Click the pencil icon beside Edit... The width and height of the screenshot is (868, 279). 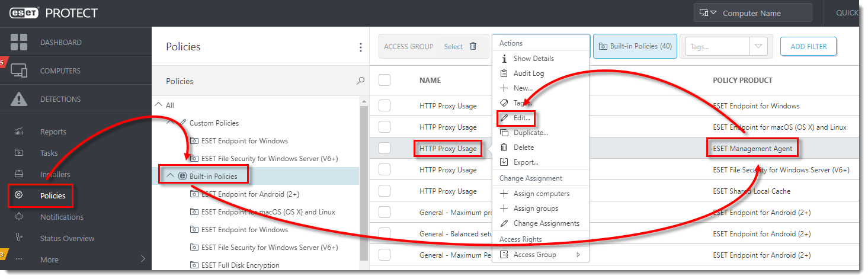point(504,118)
